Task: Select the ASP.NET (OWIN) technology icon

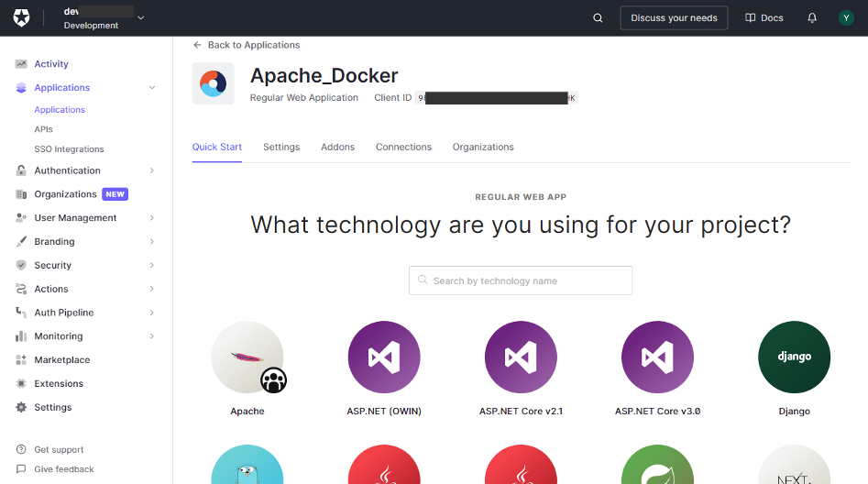Action: pyautogui.click(x=384, y=357)
